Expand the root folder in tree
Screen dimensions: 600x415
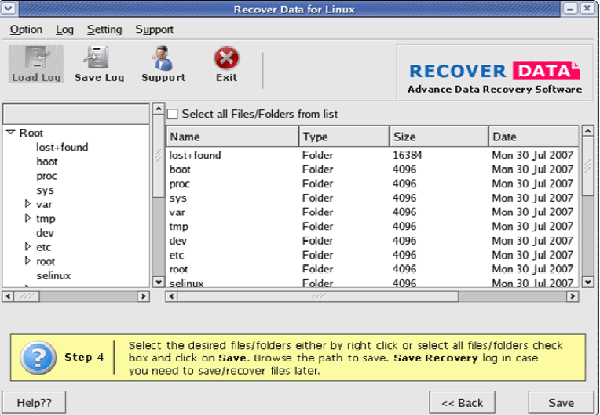(28, 261)
